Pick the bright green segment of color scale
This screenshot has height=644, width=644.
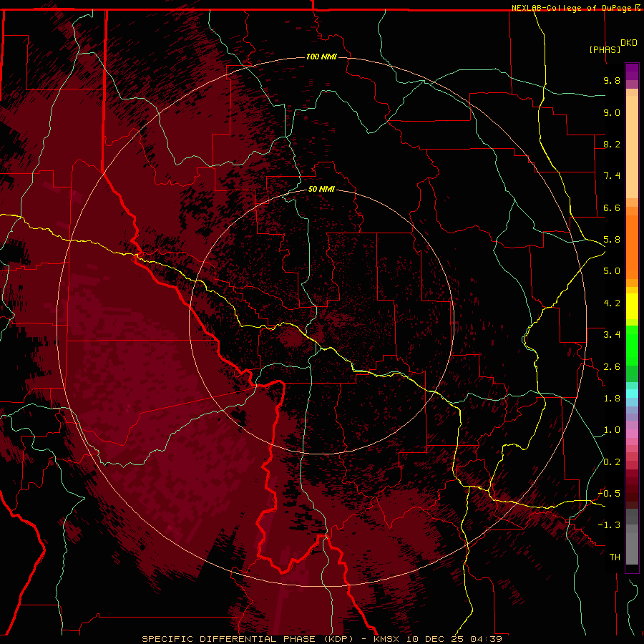[x=632, y=346]
